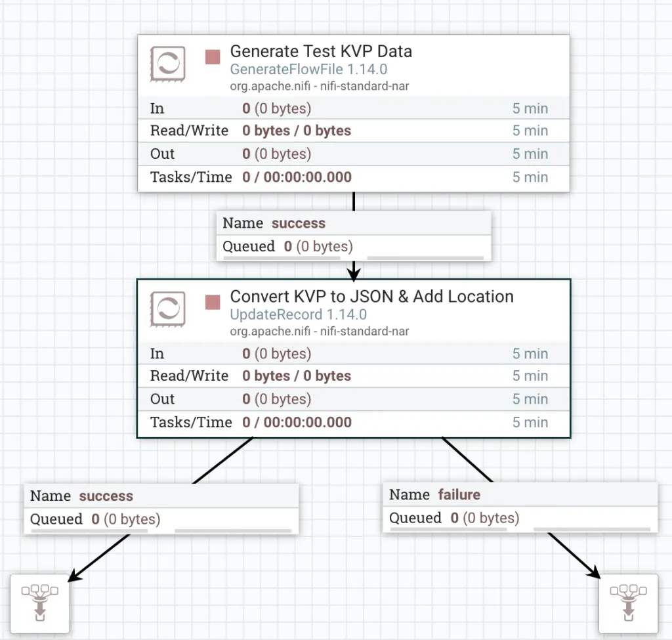672x640 pixels.
Task: Click stopped status square on Convert KVP processor
Action: 213,302
